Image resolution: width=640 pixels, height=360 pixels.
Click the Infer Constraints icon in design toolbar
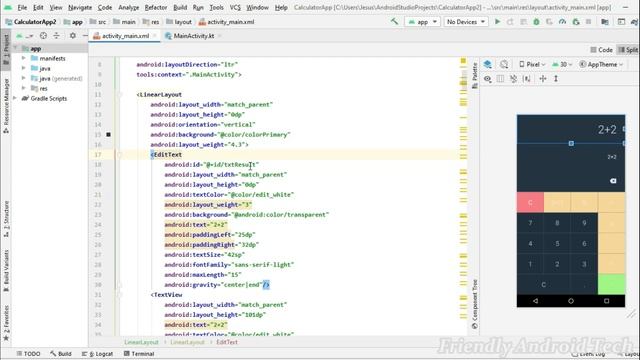point(527,79)
